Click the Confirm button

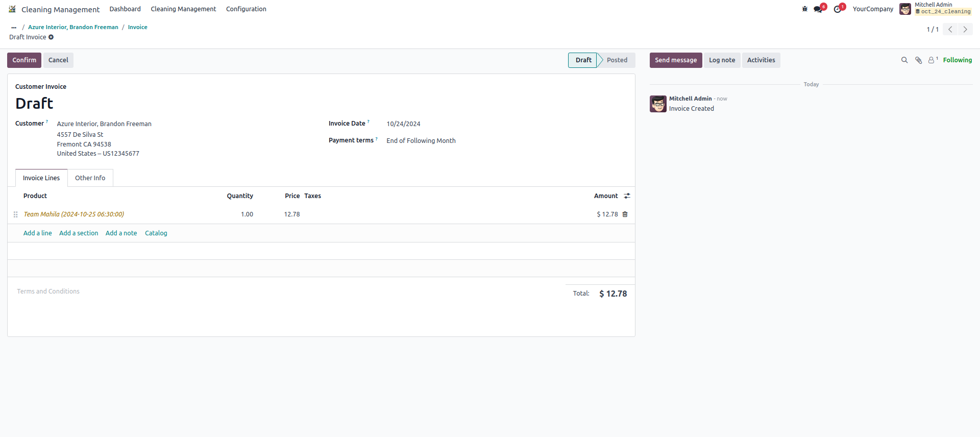click(x=24, y=60)
